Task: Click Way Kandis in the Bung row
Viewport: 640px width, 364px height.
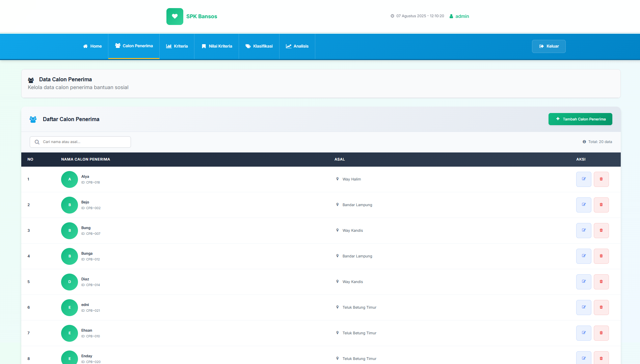Action: 353,230
